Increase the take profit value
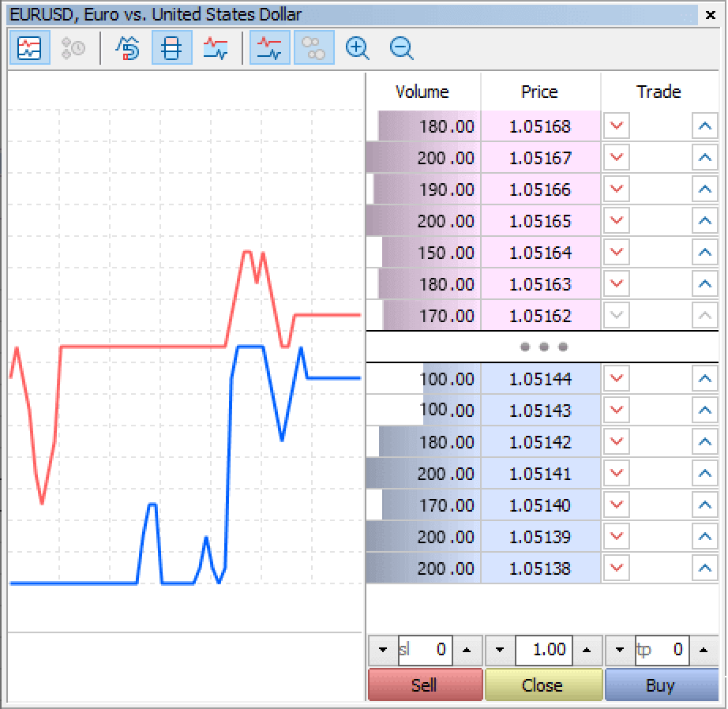728x709 pixels. tap(705, 650)
